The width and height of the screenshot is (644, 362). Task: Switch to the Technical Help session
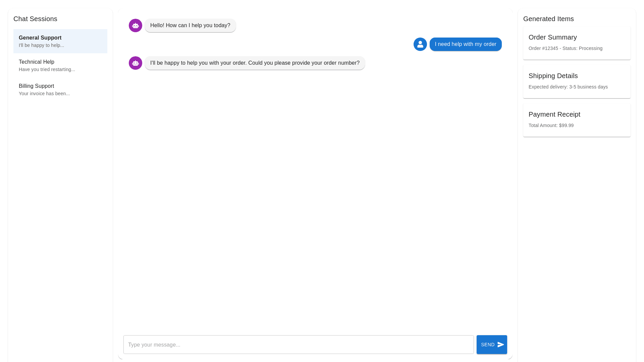tap(60, 65)
